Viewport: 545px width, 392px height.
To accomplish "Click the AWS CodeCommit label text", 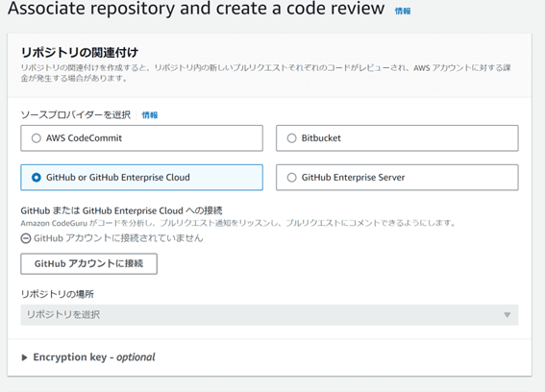I will click(84, 138).
